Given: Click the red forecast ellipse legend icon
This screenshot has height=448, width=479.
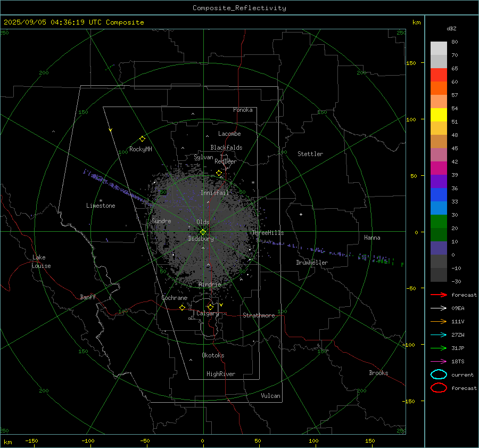Looking at the screenshot, I should pos(439,388).
